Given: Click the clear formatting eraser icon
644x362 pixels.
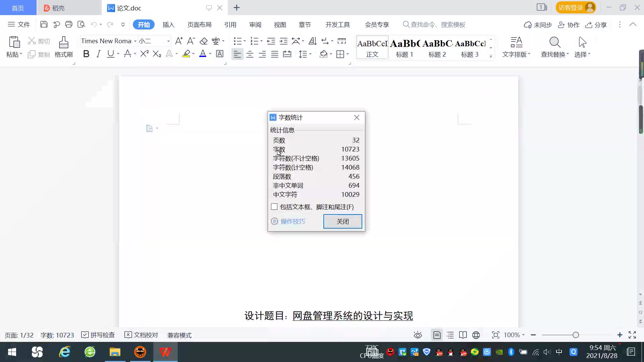Looking at the screenshot, I should 204,41.
